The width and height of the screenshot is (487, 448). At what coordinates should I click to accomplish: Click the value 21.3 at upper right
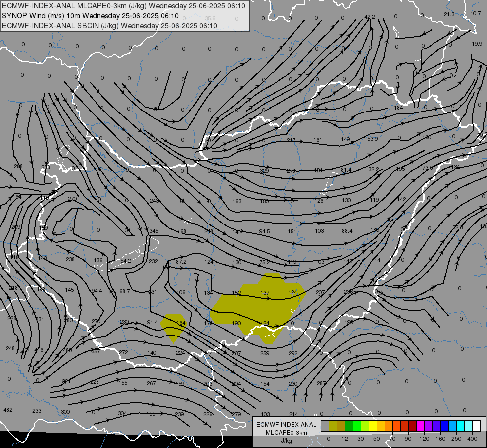[449, 14]
